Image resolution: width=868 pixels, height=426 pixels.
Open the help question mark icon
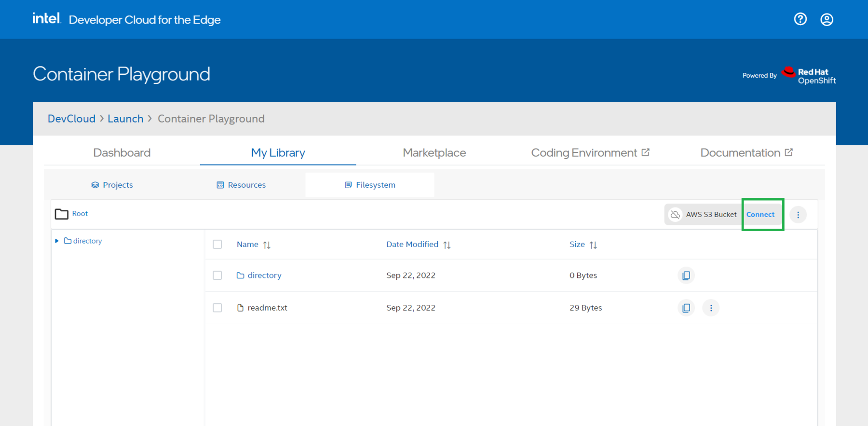[x=800, y=19]
